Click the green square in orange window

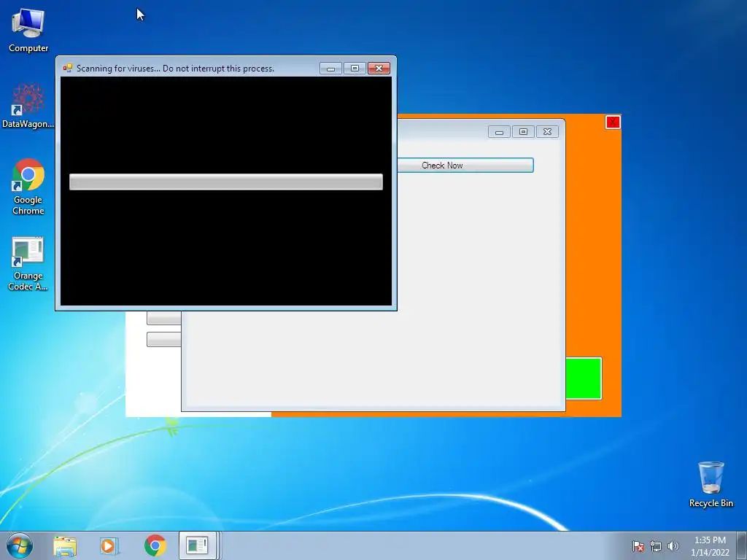pyautogui.click(x=584, y=378)
